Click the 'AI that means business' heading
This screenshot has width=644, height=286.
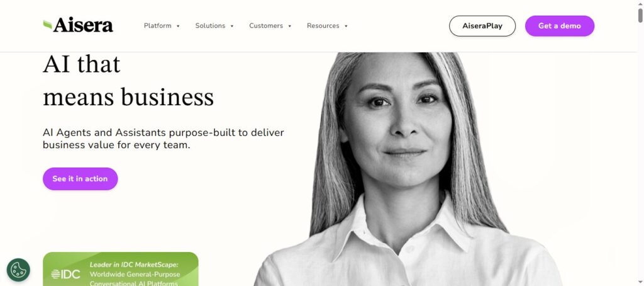(128, 81)
